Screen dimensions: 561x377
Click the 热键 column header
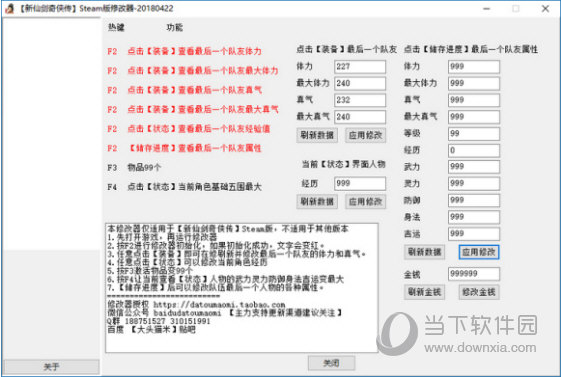click(x=116, y=28)
